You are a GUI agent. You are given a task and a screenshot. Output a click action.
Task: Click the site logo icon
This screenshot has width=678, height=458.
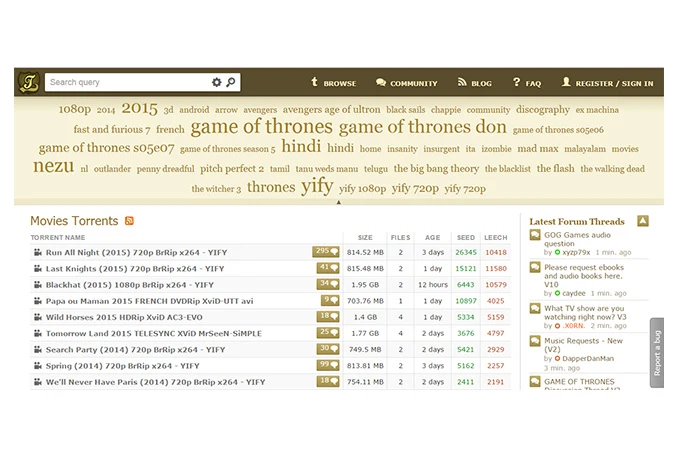pos(29,82)
